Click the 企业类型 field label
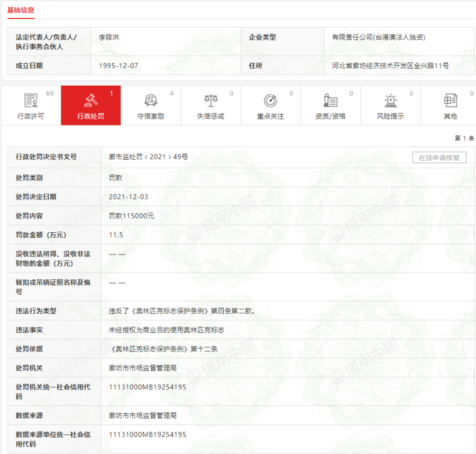Image resolution: width=476 pixels, height=454 pixels. (262, 38)
